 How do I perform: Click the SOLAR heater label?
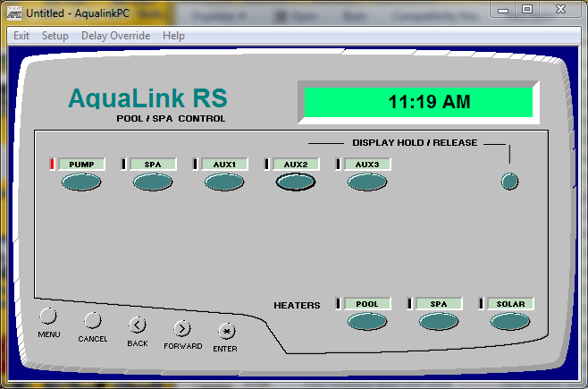(x=510, y=304)
